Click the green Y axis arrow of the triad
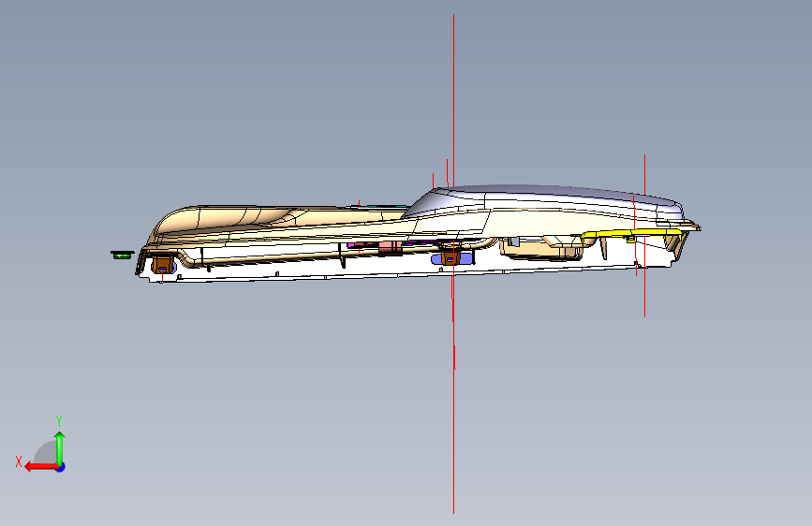Screen dimensions: 812x526 60,447
